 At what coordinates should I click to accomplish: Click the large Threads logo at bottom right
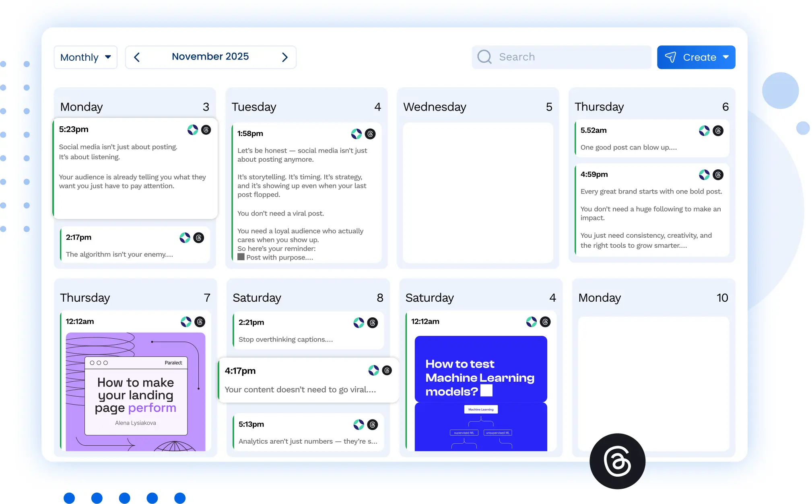coord(617,461)
